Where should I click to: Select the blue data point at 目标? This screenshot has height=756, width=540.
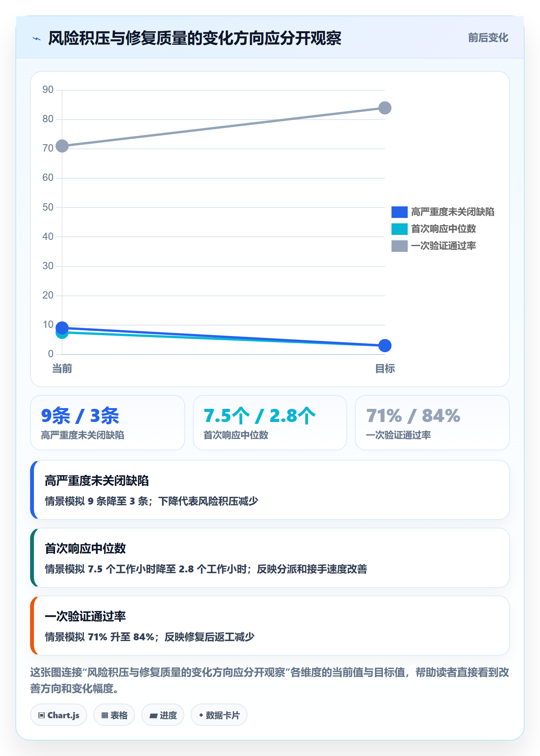(385, 346)
